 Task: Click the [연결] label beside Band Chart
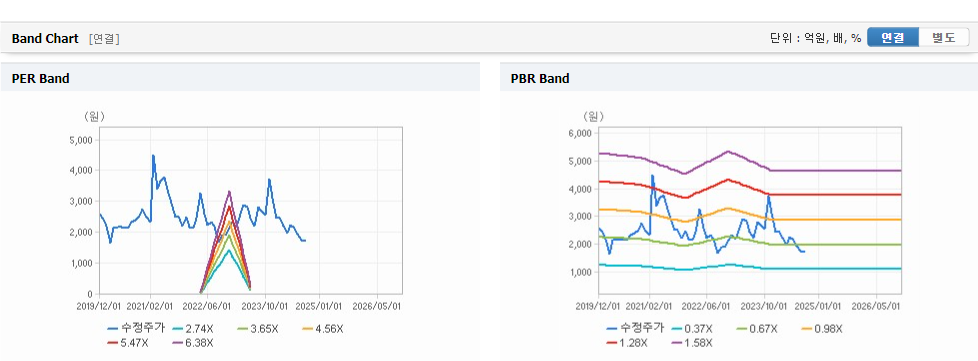pos(104,39)
